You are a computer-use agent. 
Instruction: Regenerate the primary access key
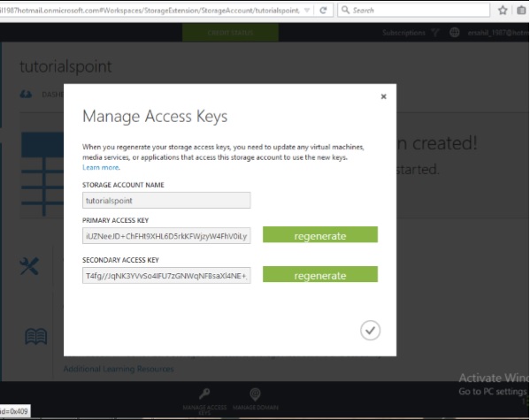point(320,235)
